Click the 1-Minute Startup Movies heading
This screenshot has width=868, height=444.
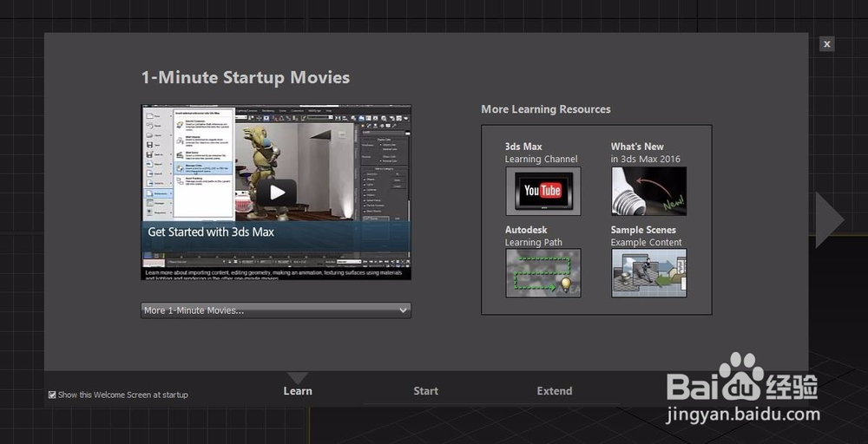pyautogui.click(x=246, y=77)
